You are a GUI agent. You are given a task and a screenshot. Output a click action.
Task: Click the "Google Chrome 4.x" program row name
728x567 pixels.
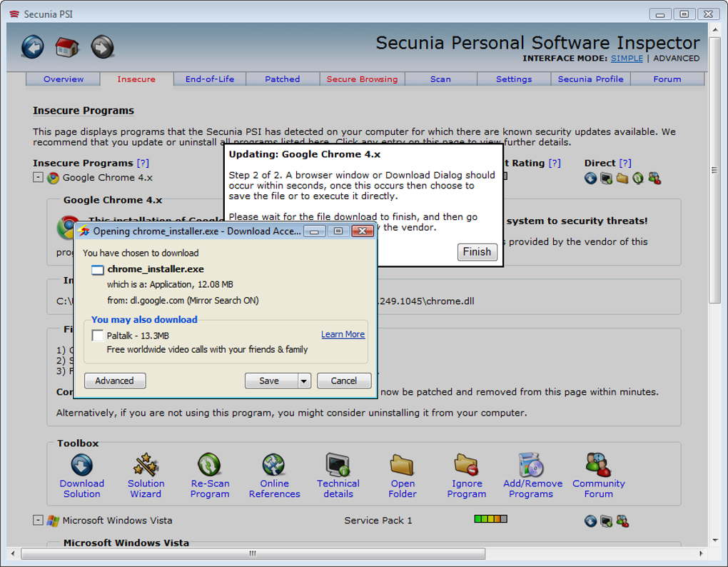(107, 178)
